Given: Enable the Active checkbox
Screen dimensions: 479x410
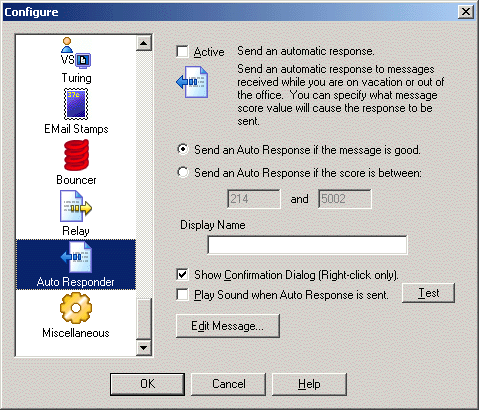Looking at the screenshot, I should coord(182,52).
